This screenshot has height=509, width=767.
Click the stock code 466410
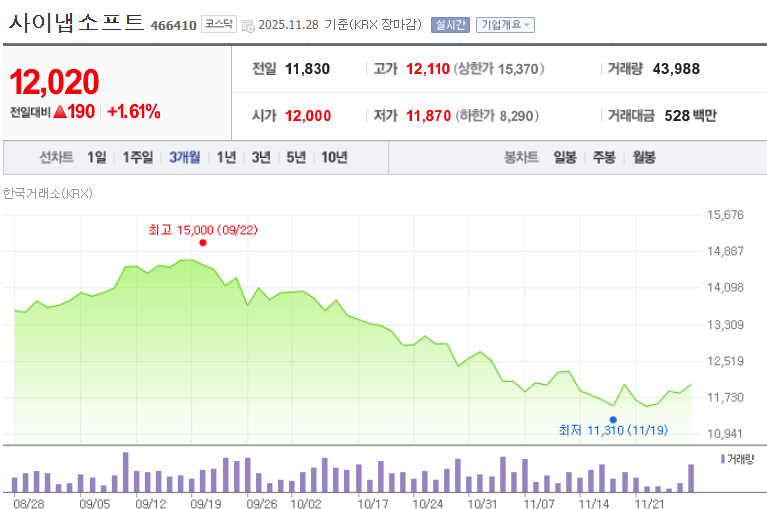(173, 25)
